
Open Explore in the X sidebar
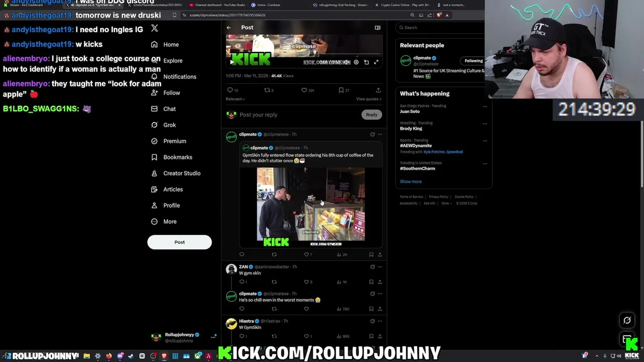168,60
